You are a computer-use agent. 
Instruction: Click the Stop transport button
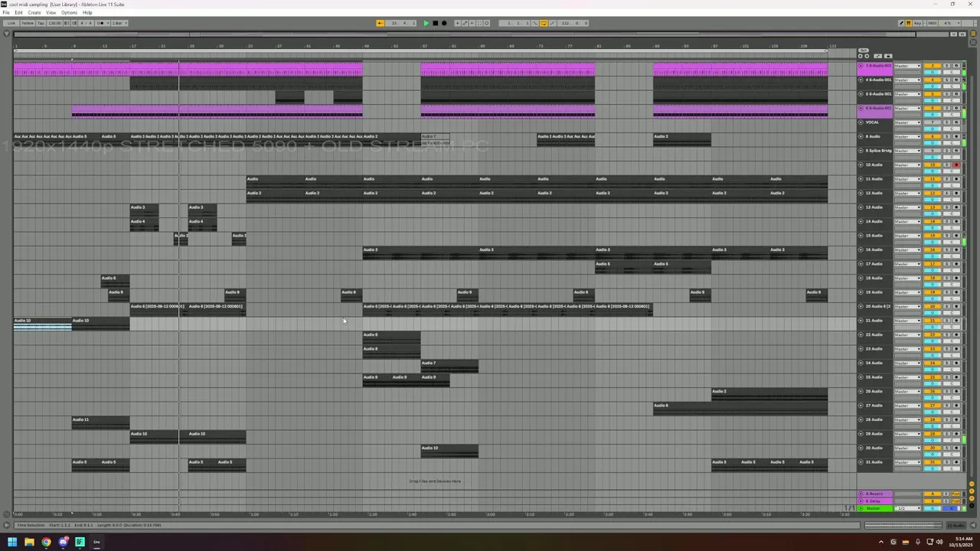[436, 23]
